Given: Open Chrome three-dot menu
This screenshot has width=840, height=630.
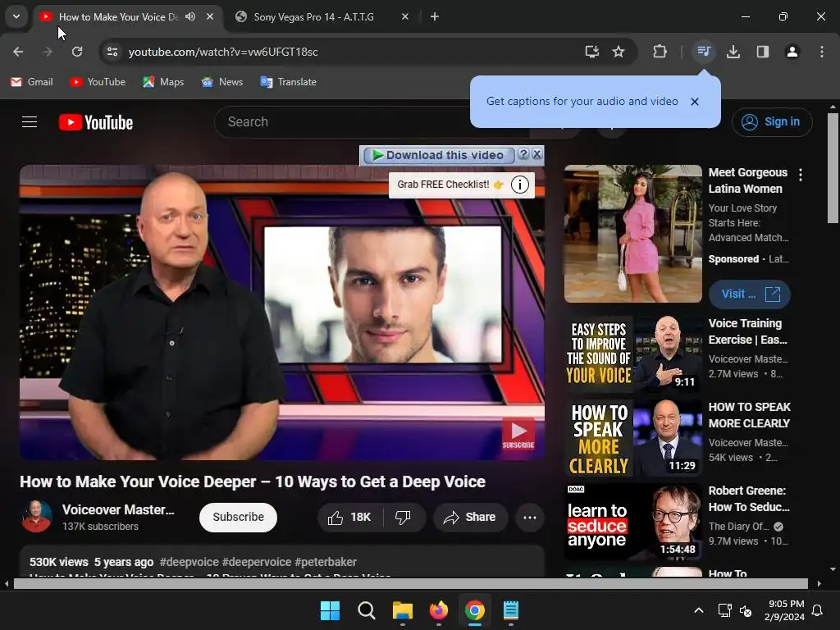Looking at the screenshot, I should [x=822, y=52].
